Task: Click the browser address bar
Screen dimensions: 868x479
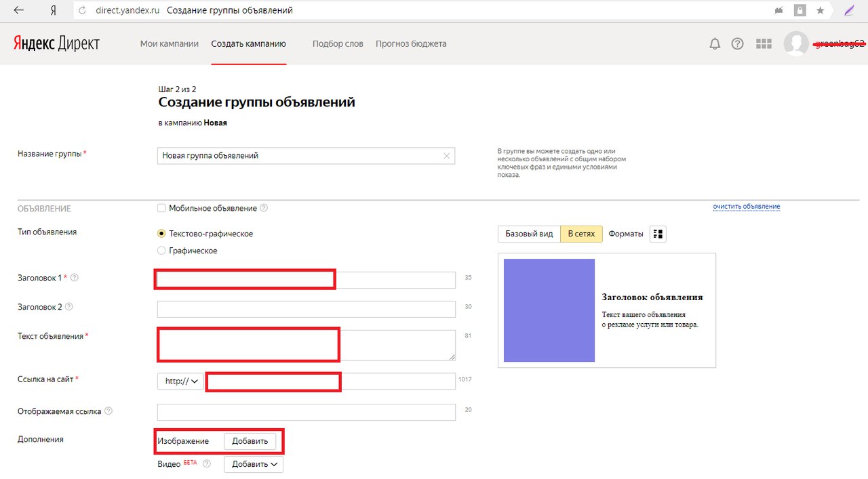Action: click(x=420, y=11)
